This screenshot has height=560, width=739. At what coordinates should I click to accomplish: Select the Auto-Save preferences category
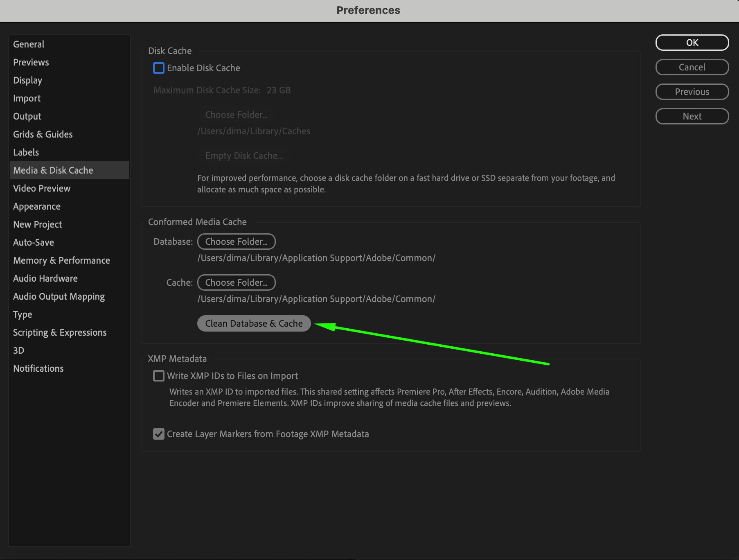(x=34, y=242)
